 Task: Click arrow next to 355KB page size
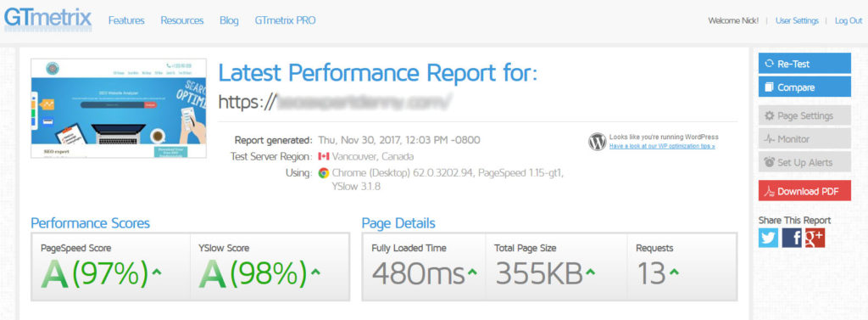pyautogui.click(x=590, y=272)
